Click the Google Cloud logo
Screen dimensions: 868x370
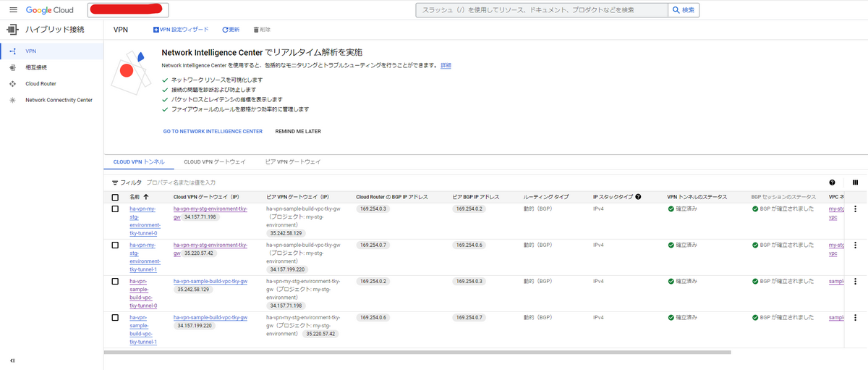pyautogui.click(x=51, y=10)
